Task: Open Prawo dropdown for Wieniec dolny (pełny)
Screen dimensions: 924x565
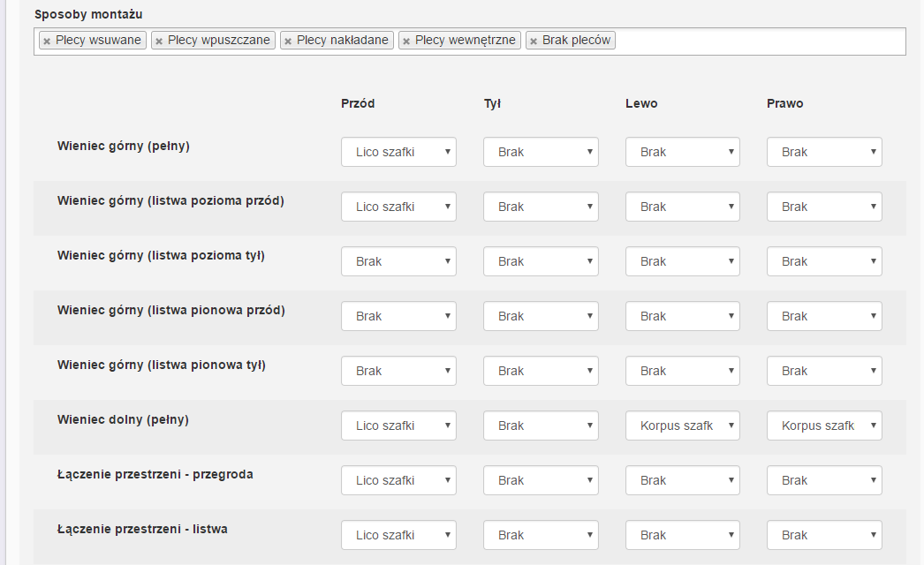Action: tap(824, 426)
